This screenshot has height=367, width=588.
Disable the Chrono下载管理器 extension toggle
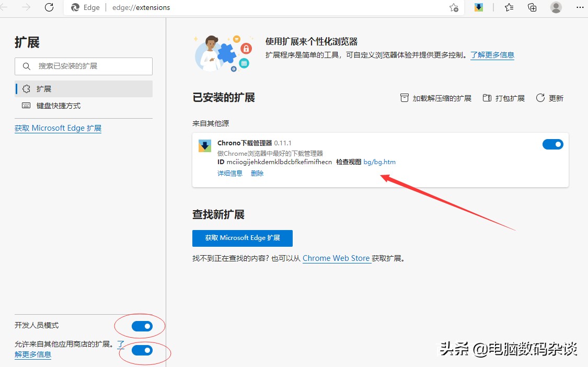point(552,144)
